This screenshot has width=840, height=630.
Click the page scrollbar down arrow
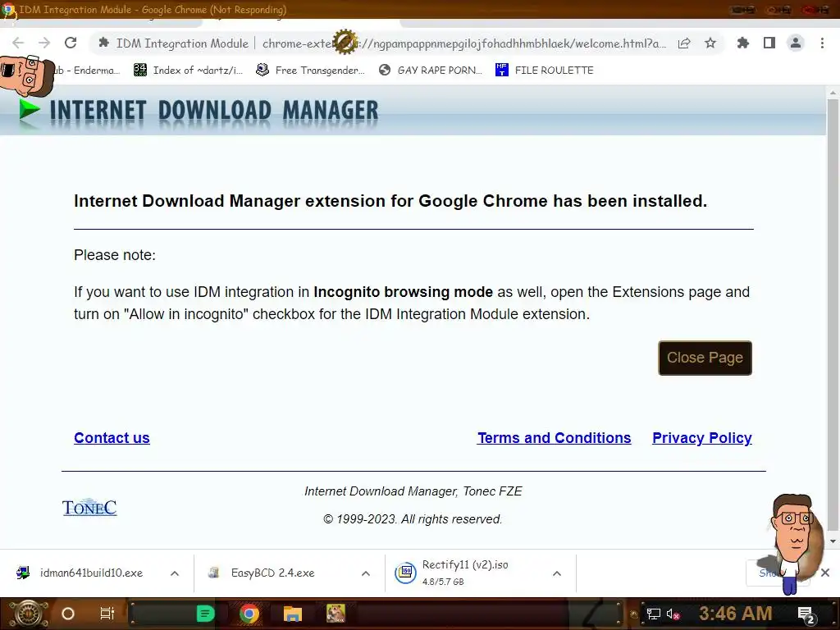pos(833,541)
